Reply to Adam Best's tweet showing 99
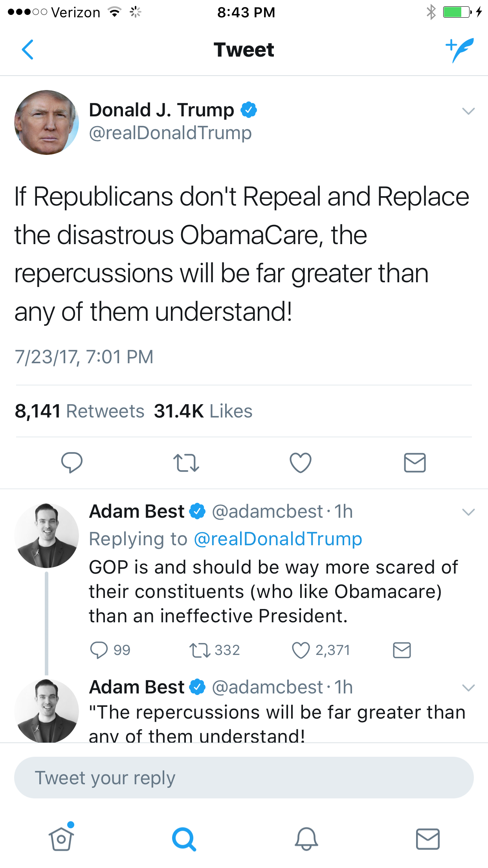This screenshot has width=488, height=868. click(110, 650)
